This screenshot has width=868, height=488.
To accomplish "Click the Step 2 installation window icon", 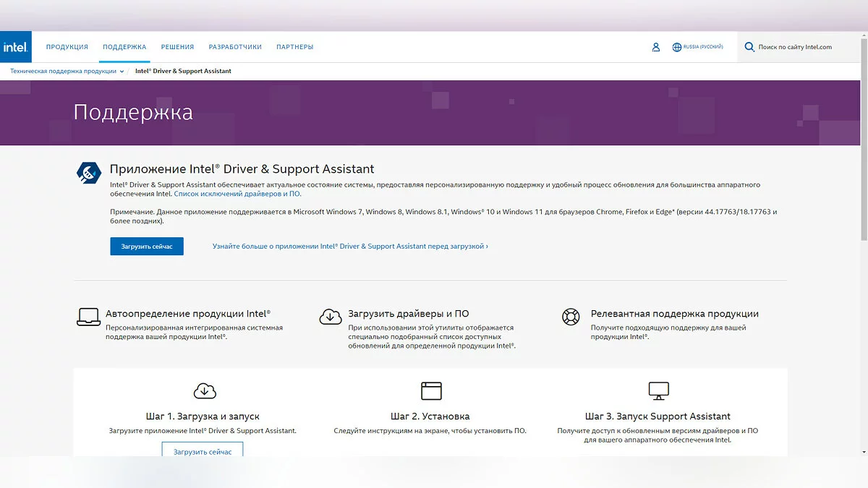I will [x=431, y=390].
